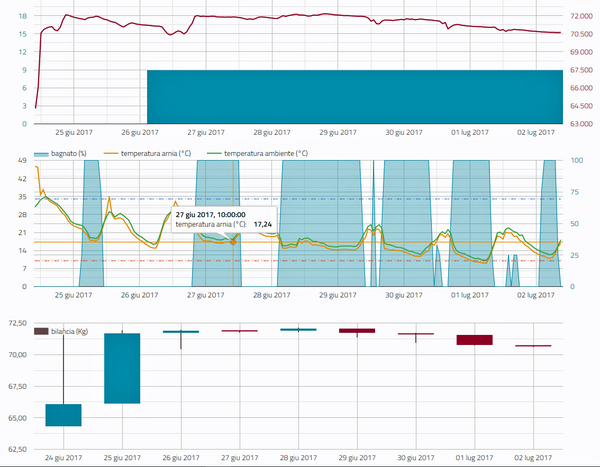Image resolution: width=600 pixels, height=467 pixels.
Task: Select the tall 25 giu 2017 candlestick
Action: 122,368
